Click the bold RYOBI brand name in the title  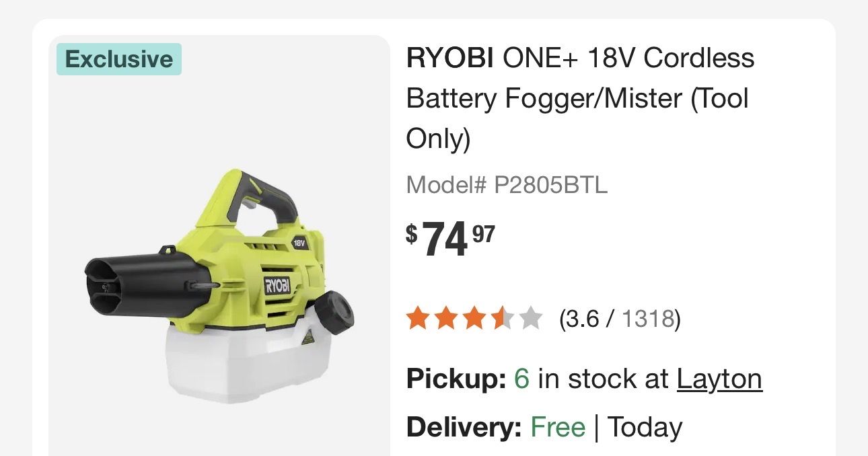(x=450, y=59)
